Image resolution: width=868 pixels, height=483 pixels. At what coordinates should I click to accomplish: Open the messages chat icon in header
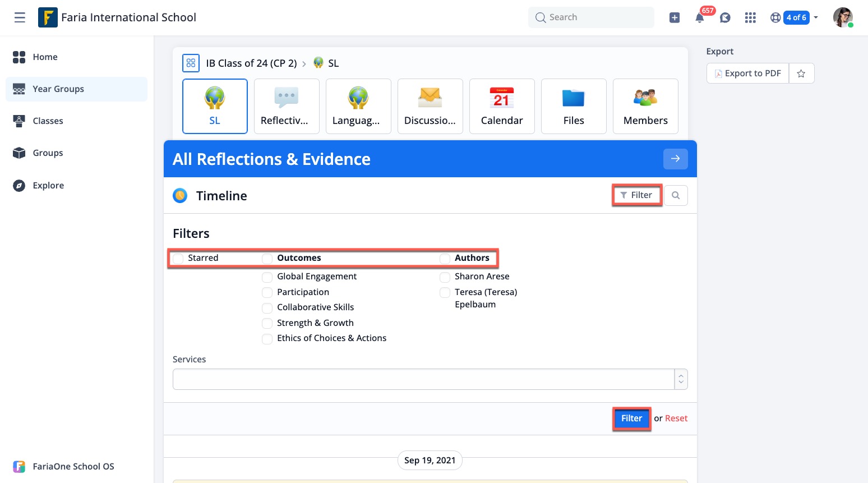point(725,18)
